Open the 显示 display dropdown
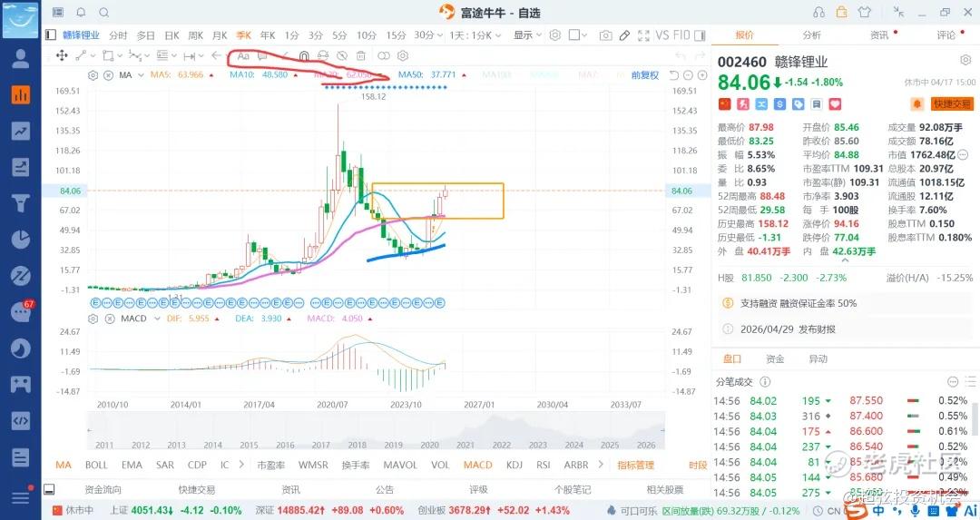This screenshot has width=980, height=520. coord(527,35)
